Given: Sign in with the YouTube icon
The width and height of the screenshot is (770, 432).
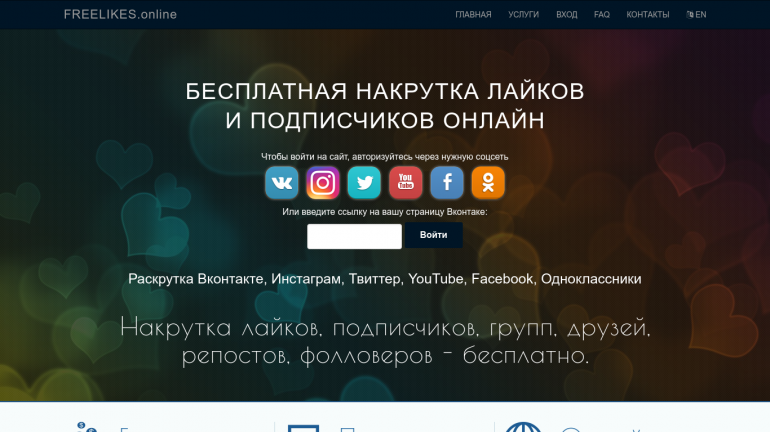Looking at the screenshot, I should [x=406, y=183].
